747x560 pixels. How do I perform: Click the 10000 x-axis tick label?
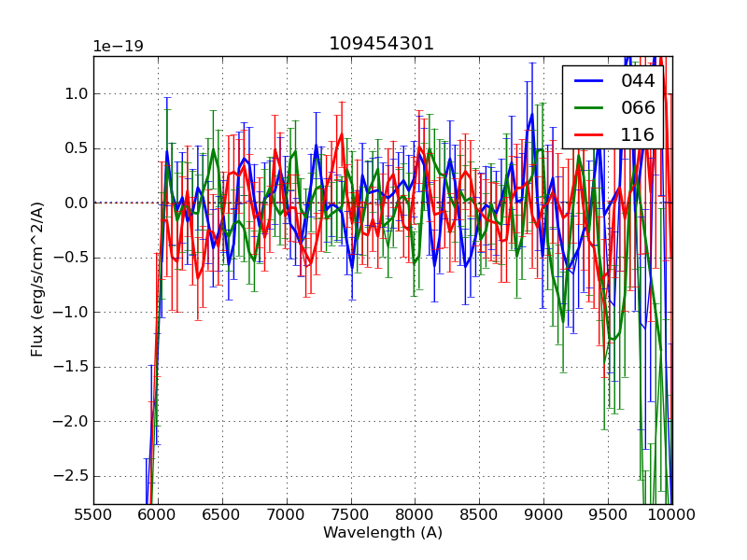(x=671, y=514)
